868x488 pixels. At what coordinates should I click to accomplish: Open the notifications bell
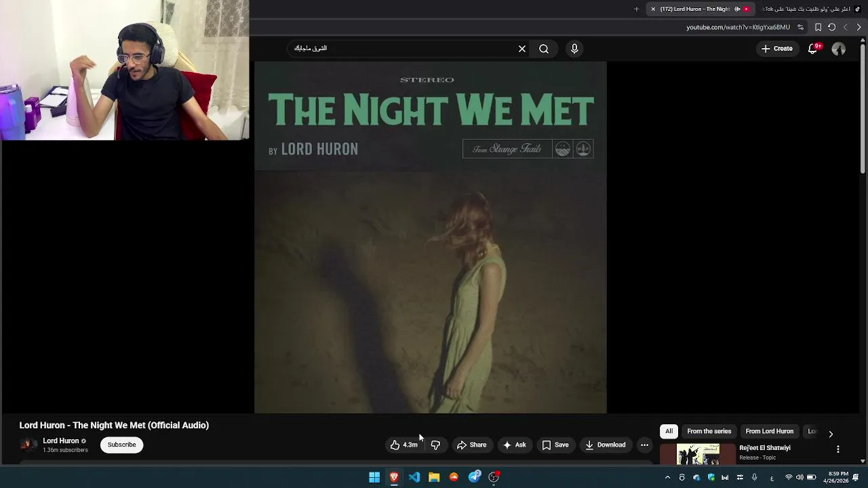tap(812, 49)
